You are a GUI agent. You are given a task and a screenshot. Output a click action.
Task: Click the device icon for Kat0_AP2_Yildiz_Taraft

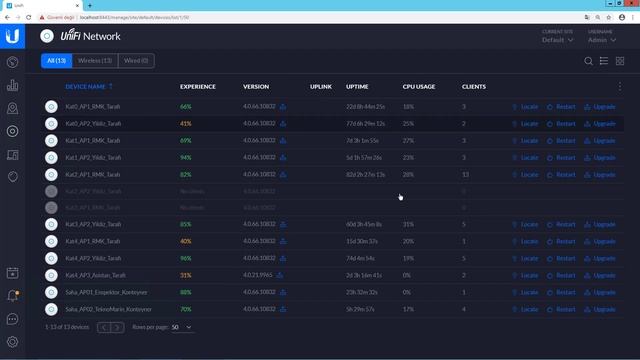(51, 123)
